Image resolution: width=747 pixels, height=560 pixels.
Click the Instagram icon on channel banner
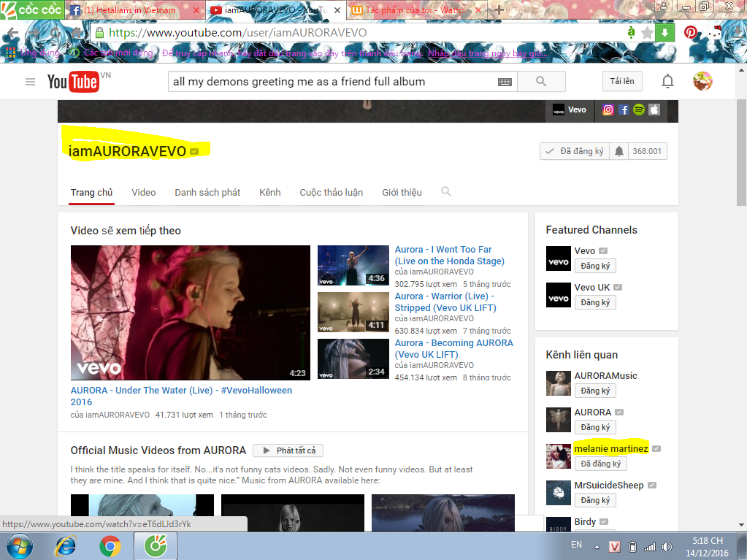coord(608,110)
